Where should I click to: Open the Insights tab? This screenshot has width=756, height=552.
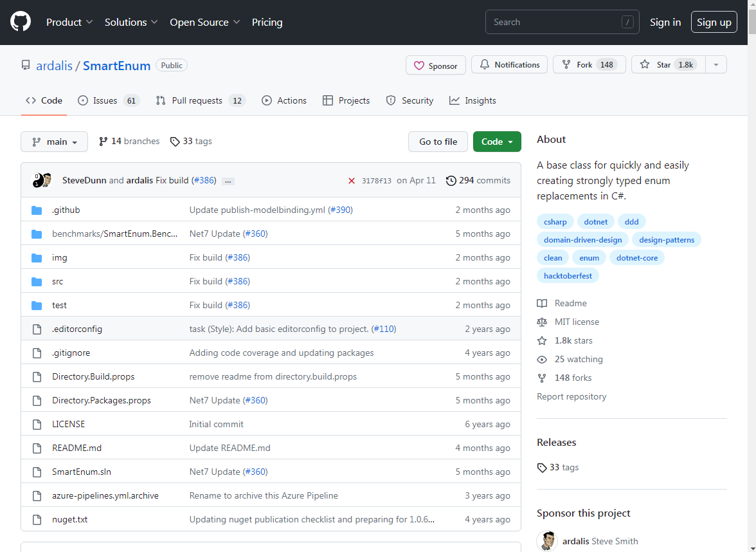473,100
